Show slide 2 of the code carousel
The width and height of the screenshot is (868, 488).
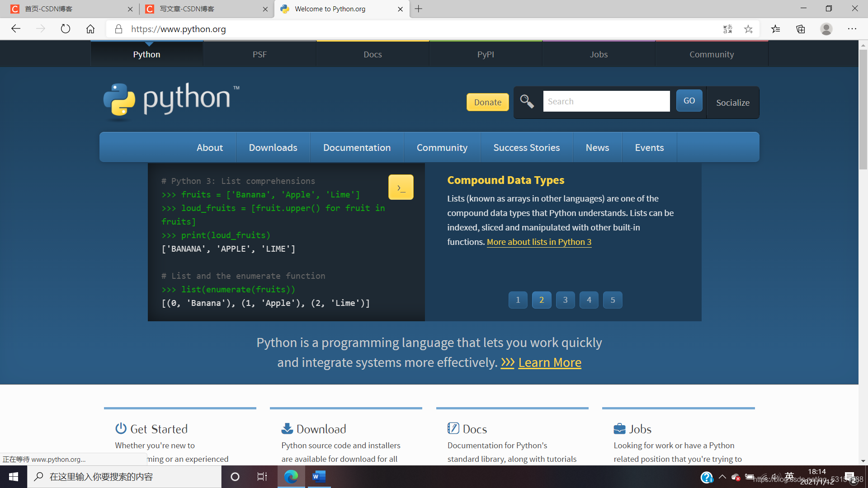coord(542,300)
